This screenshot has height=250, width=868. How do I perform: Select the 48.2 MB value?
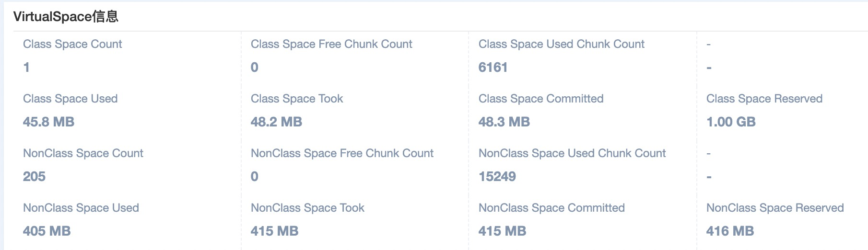(276, 122)
